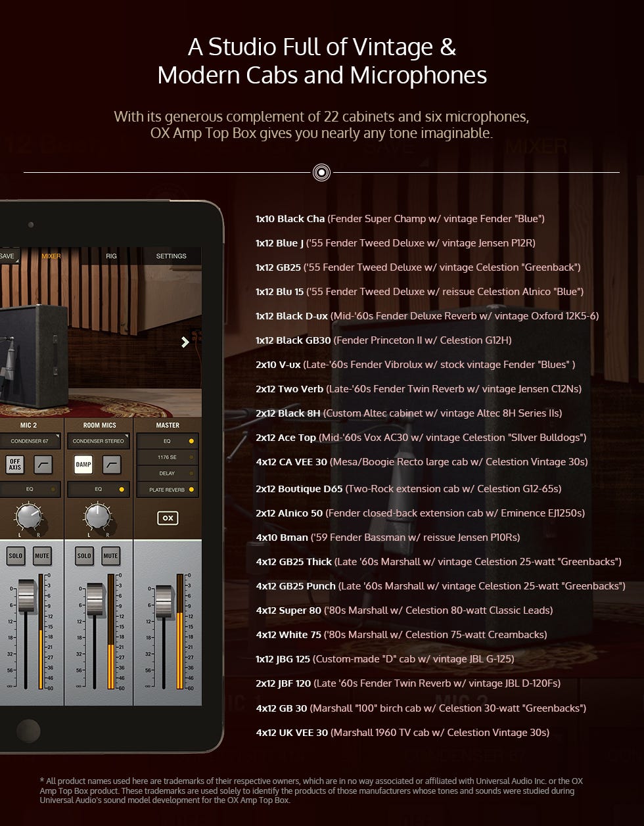Image resolution: width=644 pixels, height=826 pixels.
Task: Click the Master level meter
Action: 179,631
